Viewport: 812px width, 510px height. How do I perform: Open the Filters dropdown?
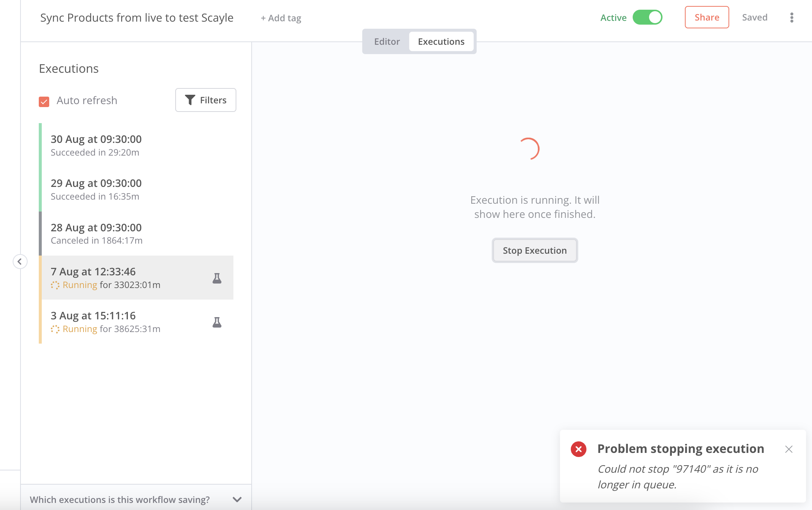coord(206,100)
